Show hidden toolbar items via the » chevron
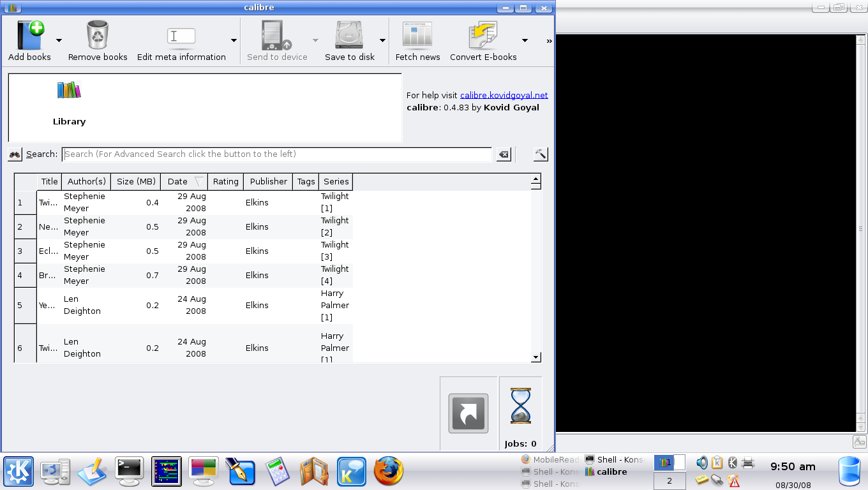 (549, 41)
